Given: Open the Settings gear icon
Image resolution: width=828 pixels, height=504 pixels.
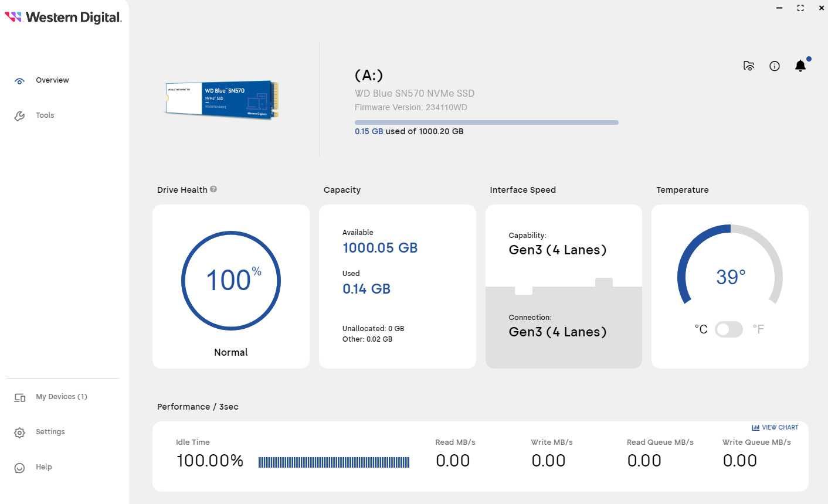Looking at the screenshot, I should pos(19,433).
